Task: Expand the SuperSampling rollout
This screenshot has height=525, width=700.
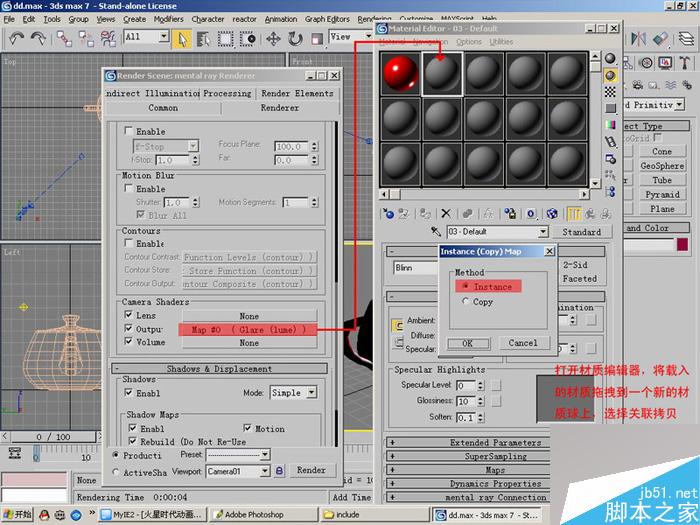Action: 467,456
